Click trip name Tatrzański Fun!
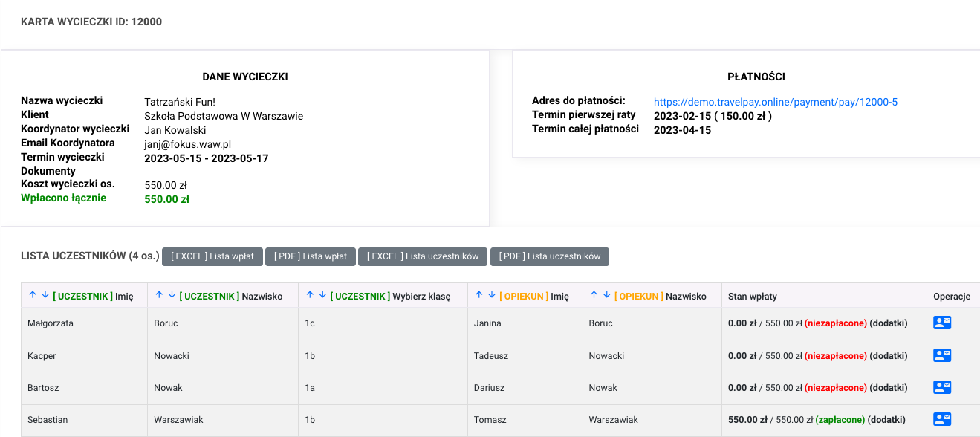The width and height of the screenshot is (980, 437). (180, 102)
